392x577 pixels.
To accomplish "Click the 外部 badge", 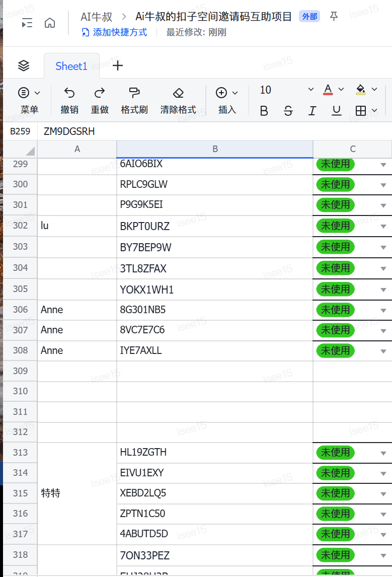I will point(309,17).
